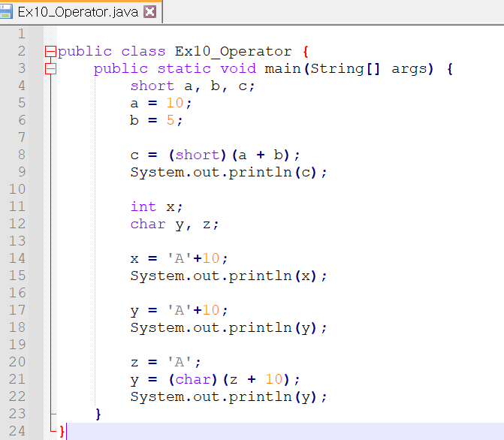The height and width of the screenshot is (440, 504).
Task: Click the 'char y, z;' declaration
Action: point(174,225)
